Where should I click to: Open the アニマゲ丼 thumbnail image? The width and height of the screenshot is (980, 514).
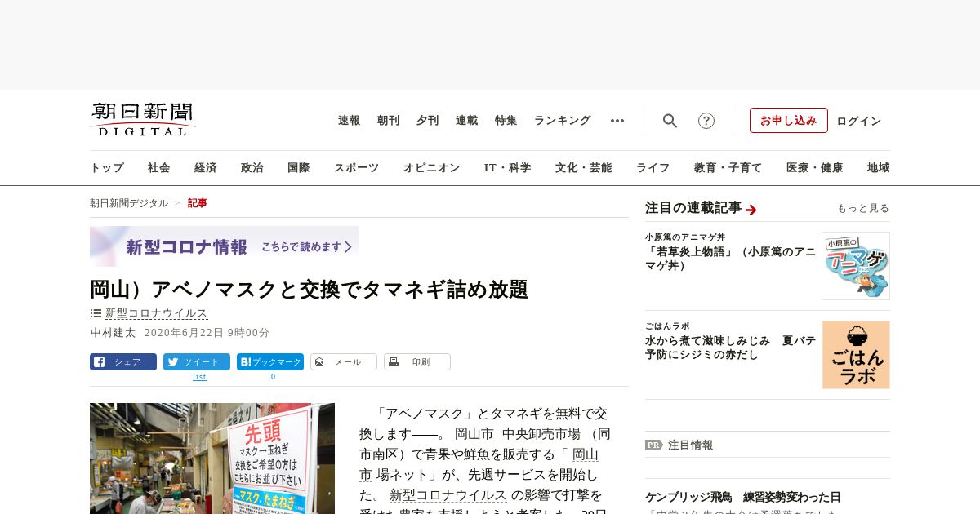coord(856,266)
